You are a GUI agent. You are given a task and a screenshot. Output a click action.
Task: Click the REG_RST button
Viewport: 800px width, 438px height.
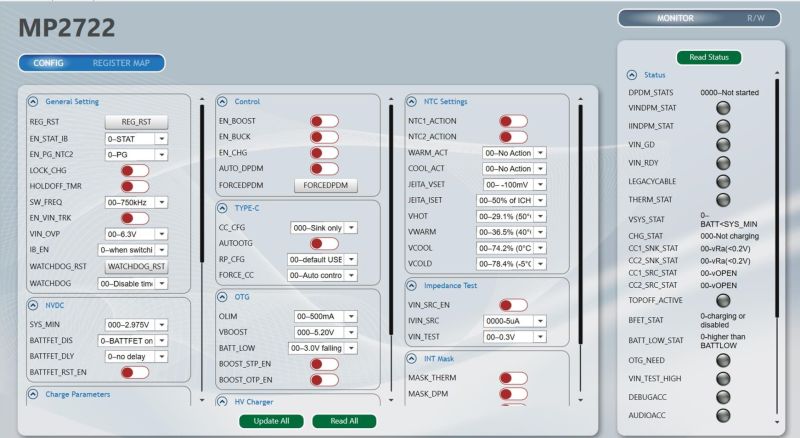(136, 122)
